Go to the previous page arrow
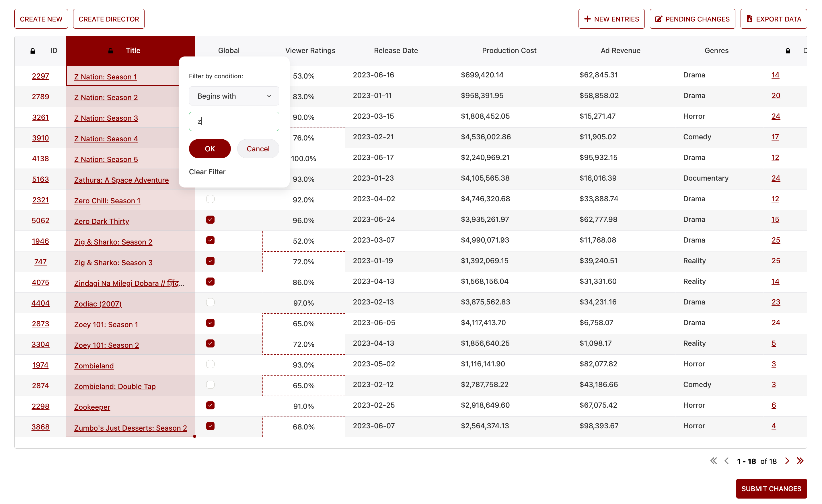The image size is (822, 504). click(x=726, y=461)
